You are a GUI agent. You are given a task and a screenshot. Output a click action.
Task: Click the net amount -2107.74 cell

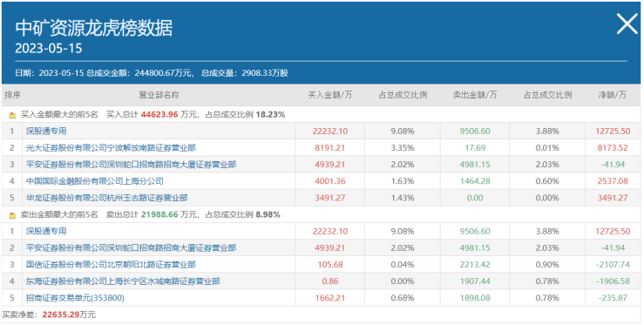click(x=613, y=265)
